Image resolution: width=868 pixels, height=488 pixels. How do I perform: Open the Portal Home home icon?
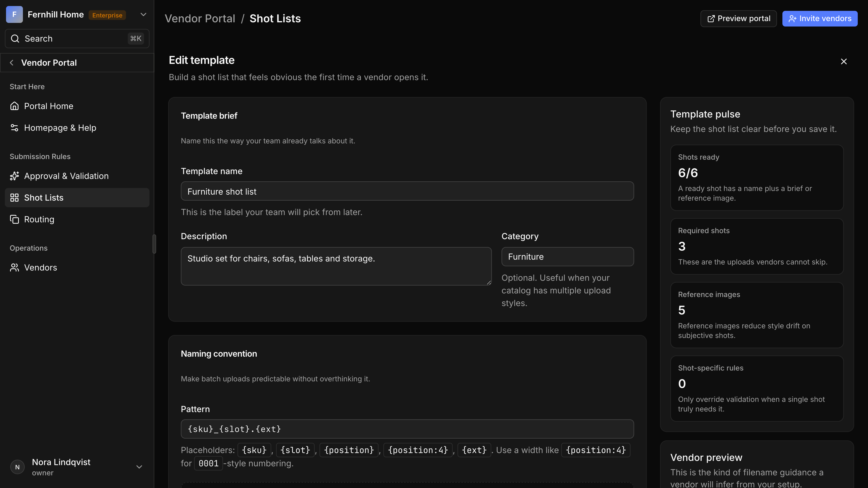click(14, 106)
